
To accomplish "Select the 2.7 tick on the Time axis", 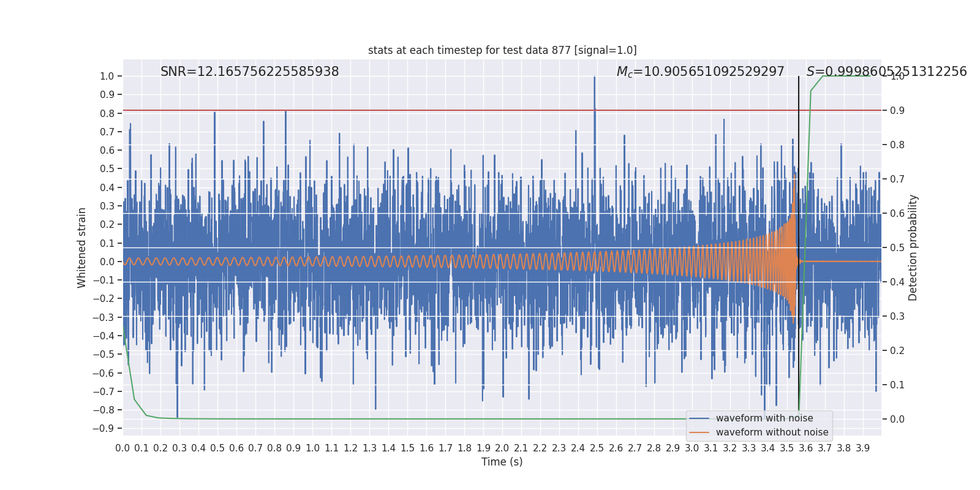I will [x=635, y=448].
